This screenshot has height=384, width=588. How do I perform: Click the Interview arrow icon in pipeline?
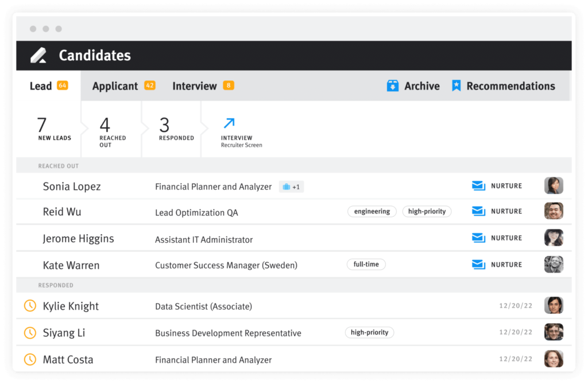tap(229, 123)
